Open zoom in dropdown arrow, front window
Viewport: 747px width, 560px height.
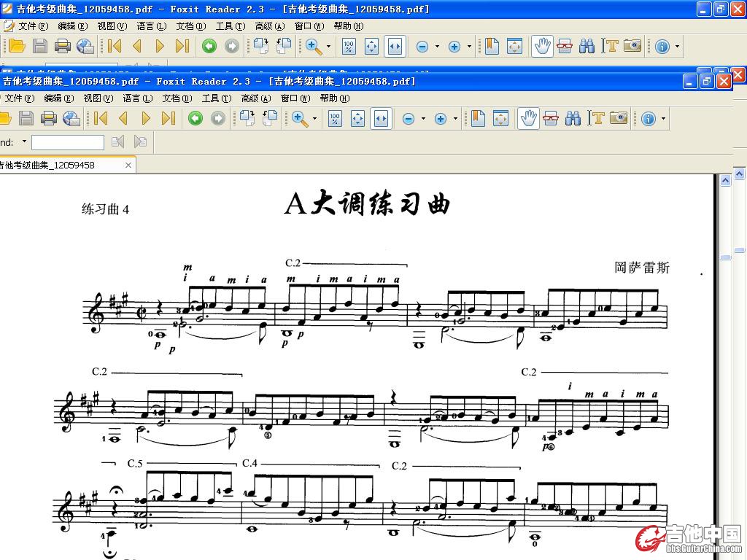point(455,119)
